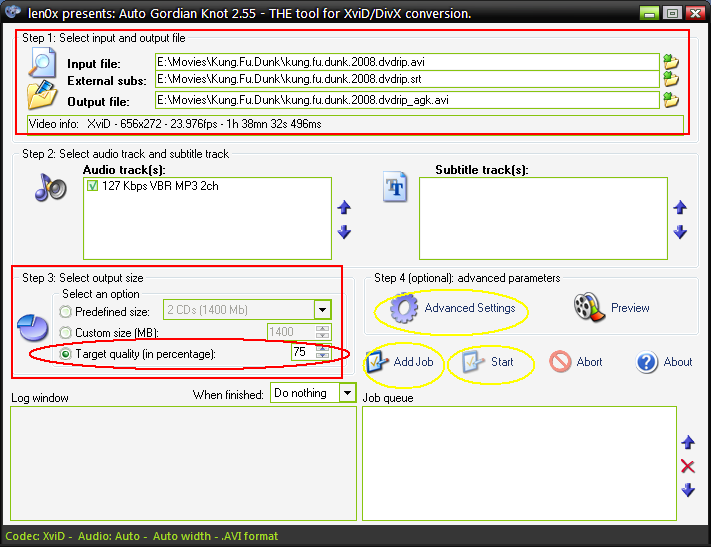Viewport: 711px width, 547px height.
Task: Click the Start label
Action: click(x=502, y=362)
